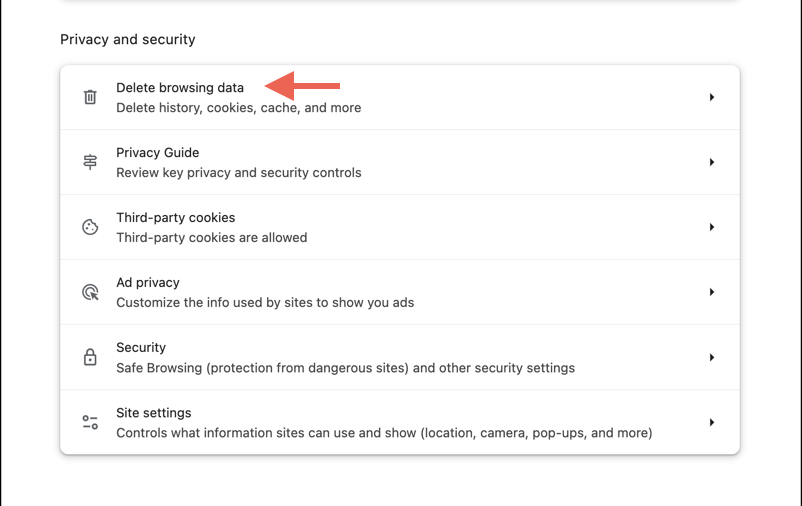Go to the Security row title
This screenshot has width=802, height=506.
(x=141, y=348)
